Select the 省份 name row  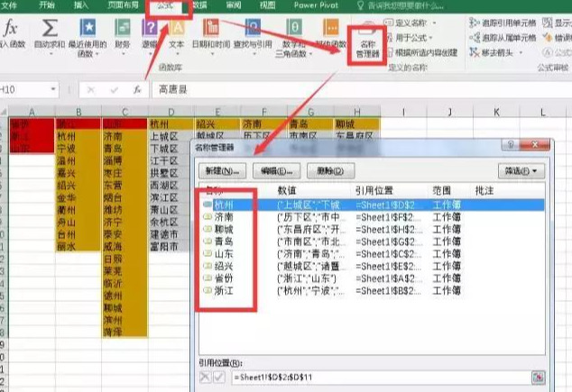tap(372, 278)
